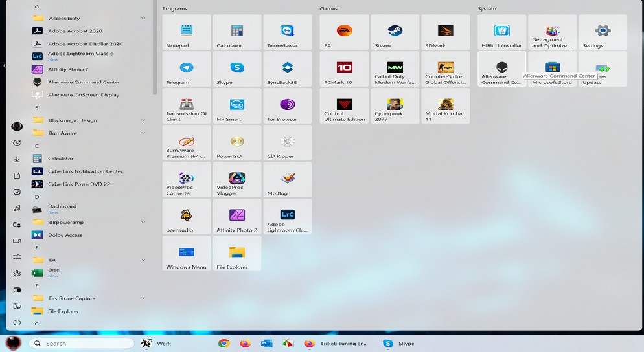Launch PowerISO tile
The image size is (644, 352).
pyautogui.click(x=237, y=144)
